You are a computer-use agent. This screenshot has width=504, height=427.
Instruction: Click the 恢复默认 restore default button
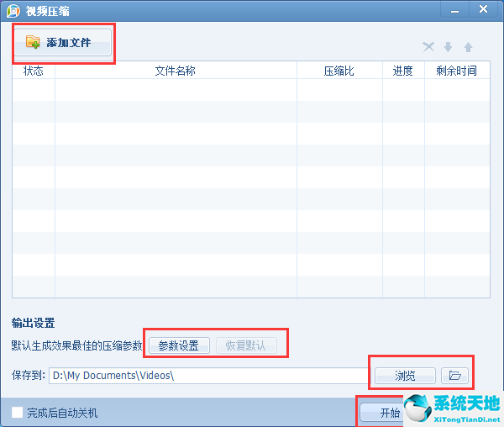click(246, 345)
